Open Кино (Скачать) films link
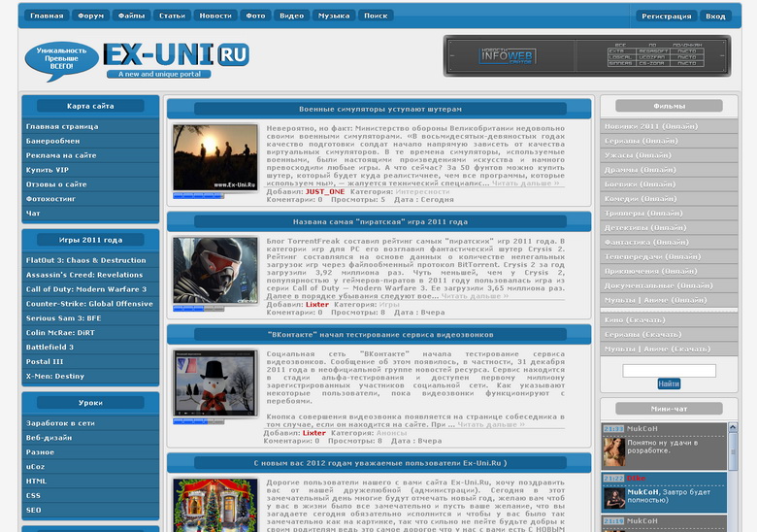Image resolution: width=757 pixels, height=532 pixels. click(x=669, y=320)
